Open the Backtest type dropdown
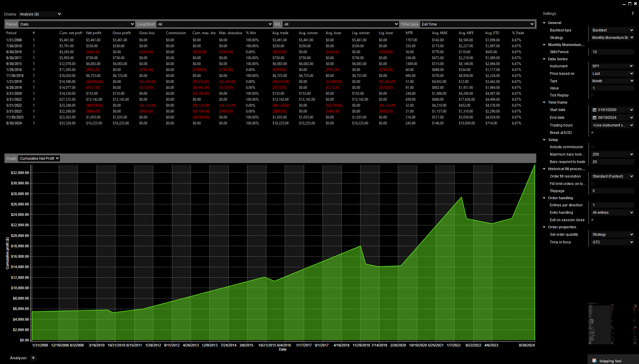Image resolution: width=639 pixels, height=364 pixels. pyautogui.click(x=612, y=30)
